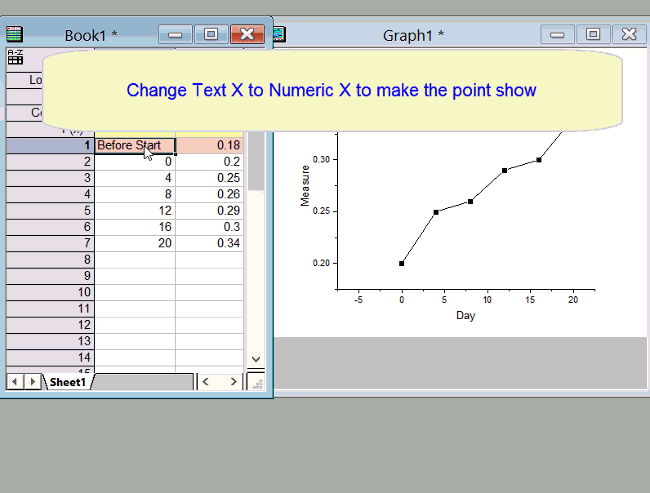Close the Book1 workbook window
Viewport: 650px width, 493px height.
pyautogui.click(x=246, y=34)
